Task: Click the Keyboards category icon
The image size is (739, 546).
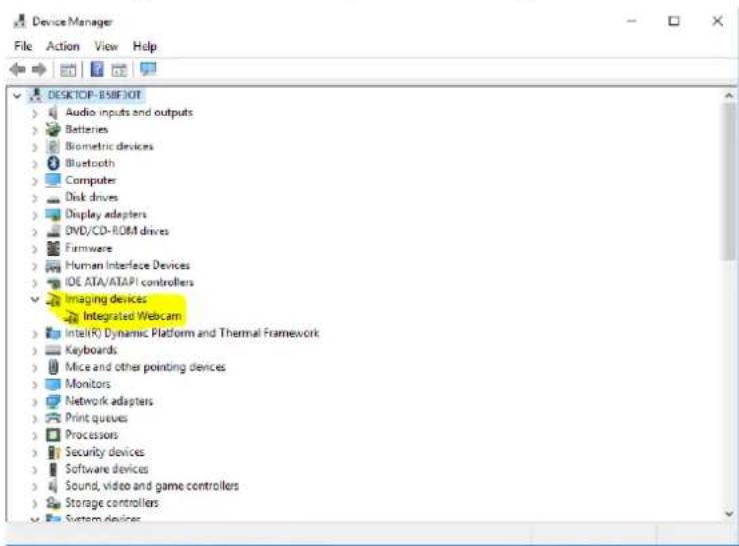Action: [53, 350]
